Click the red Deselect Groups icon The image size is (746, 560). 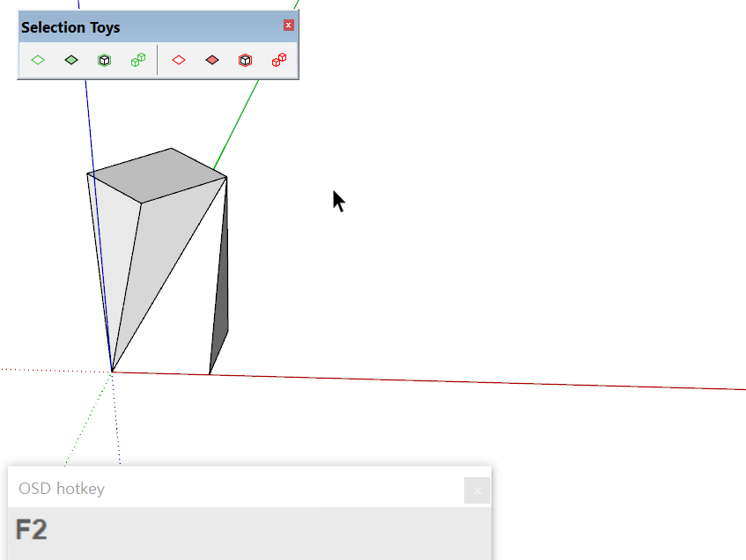245,60
